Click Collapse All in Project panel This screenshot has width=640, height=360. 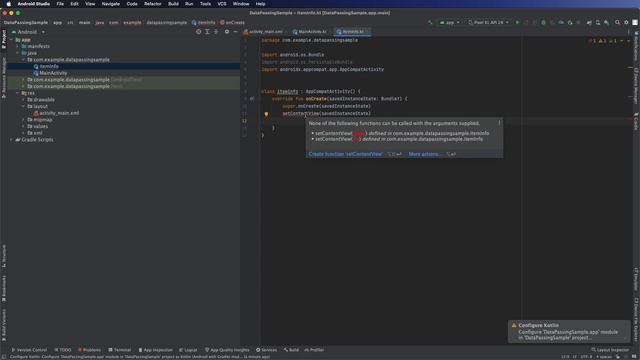coord(216,32)
